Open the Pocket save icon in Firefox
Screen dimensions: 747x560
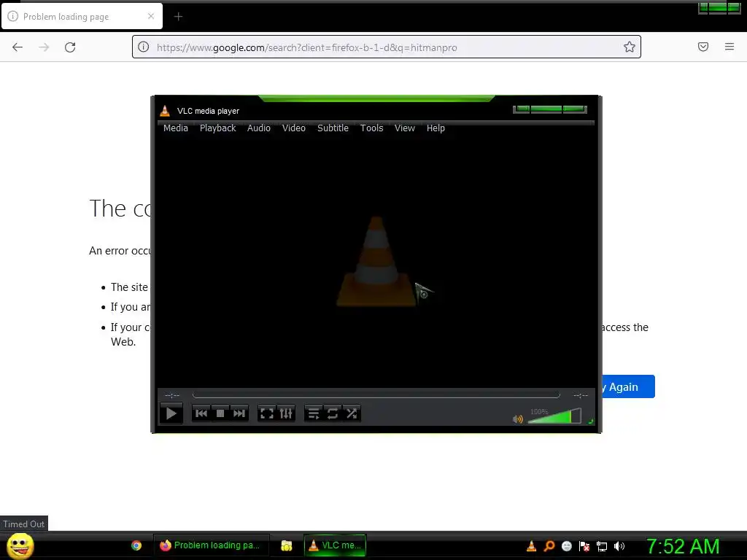[703, 47]
